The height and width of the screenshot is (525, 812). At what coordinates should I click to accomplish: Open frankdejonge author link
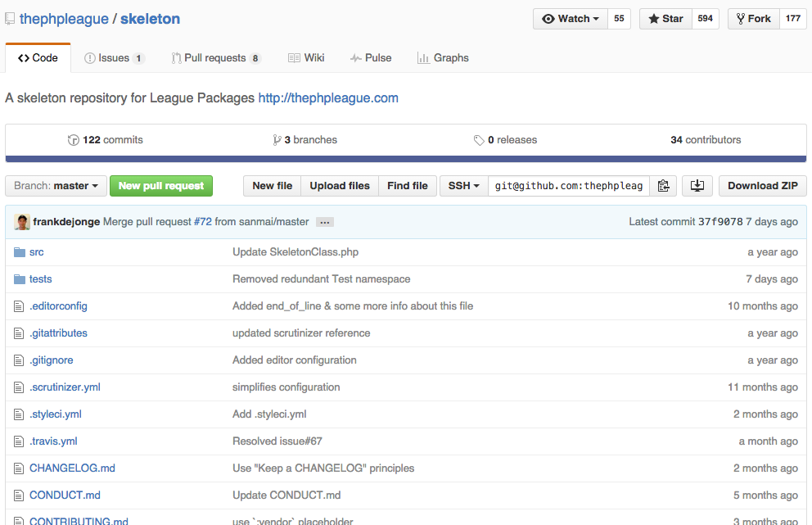tap(66, 222)
